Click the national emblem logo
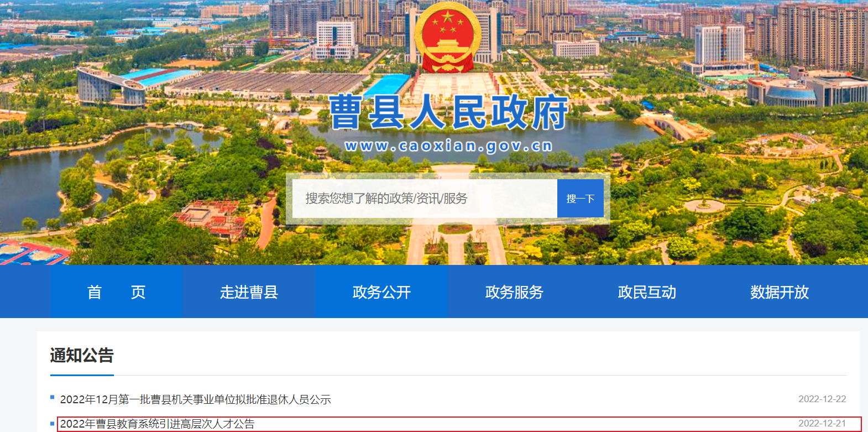The image size is (868, 432). tap(447, 38)
